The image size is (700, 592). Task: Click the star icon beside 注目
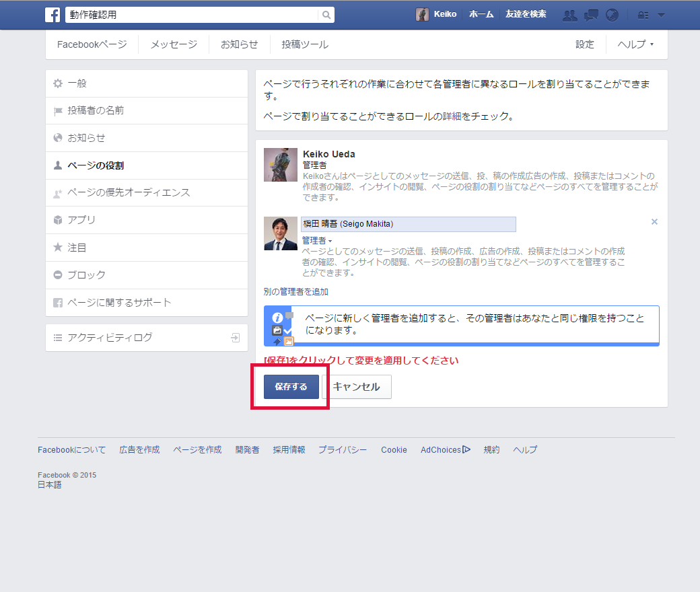58,247
